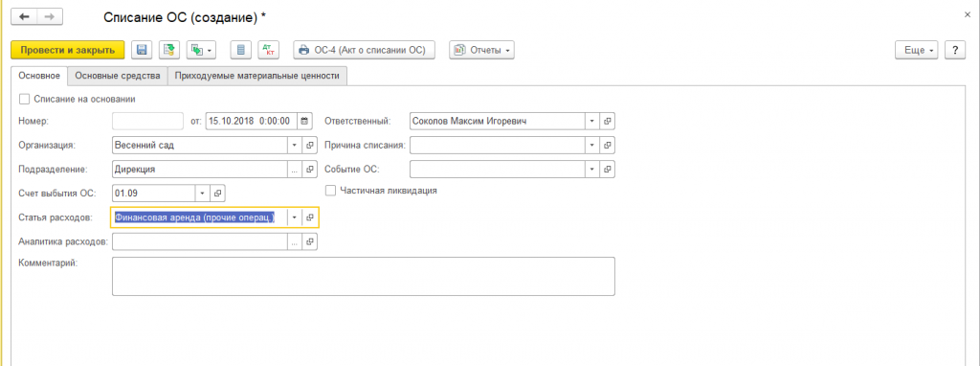
Task: Expand the Организация dropdown list
Action: click(x=295, y=145)
